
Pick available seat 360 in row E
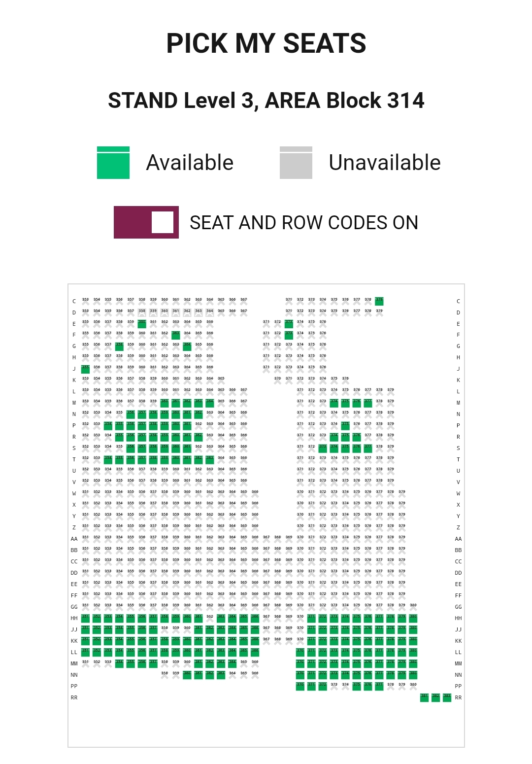tap(142, 324)
